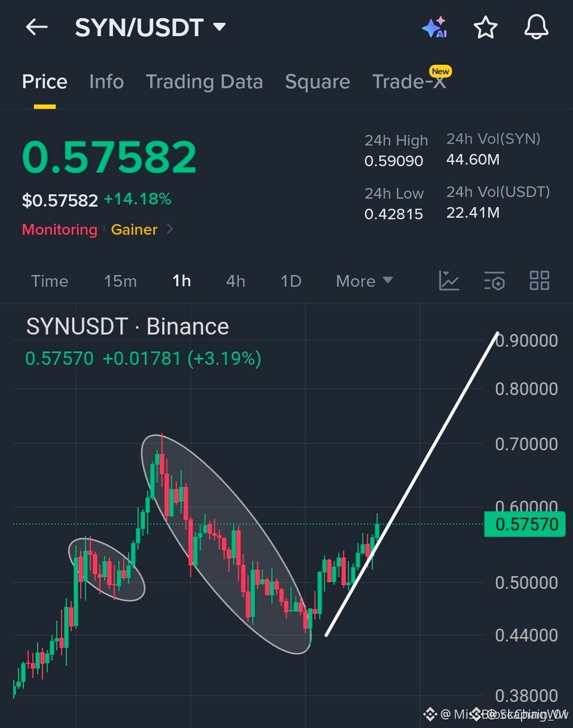Open the grid layout icon
573x728 pixels.
[x=540, y=280]
